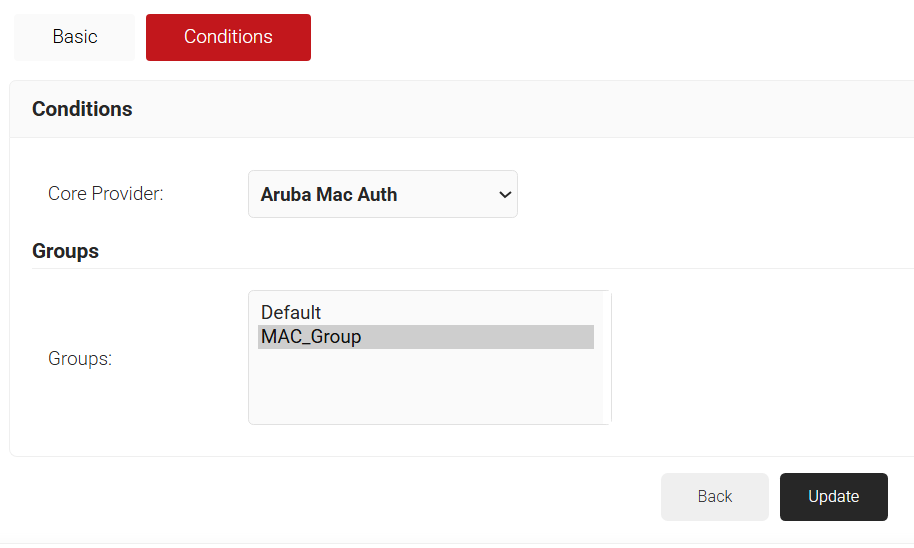Click the Conditions panel heading
The width and height of the screenshot is (914, 548).
[x=82, y=109]
